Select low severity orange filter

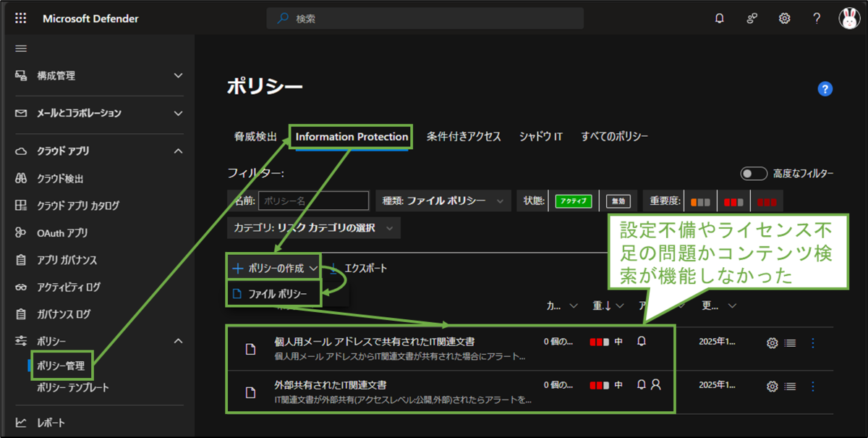click(700, 202)
